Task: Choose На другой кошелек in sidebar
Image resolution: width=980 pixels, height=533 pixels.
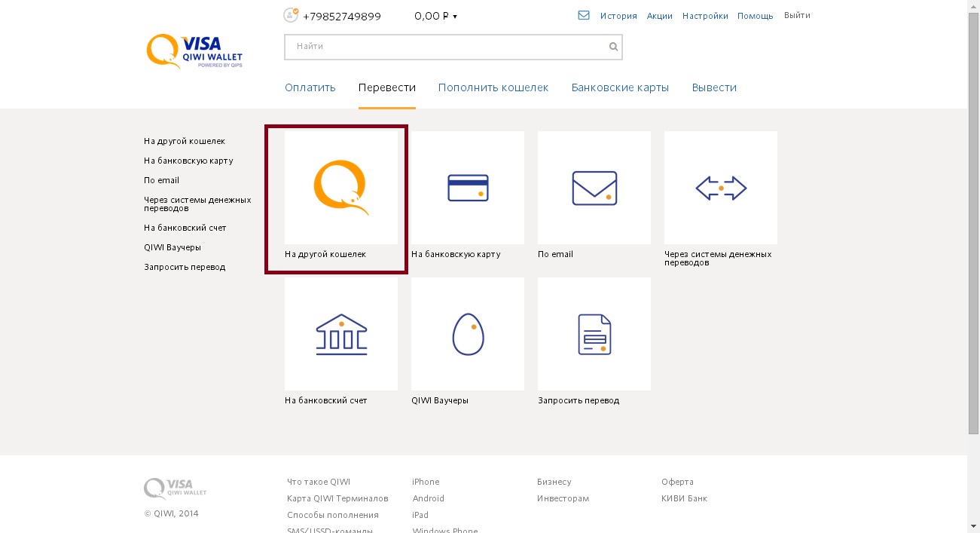Action: (x=185, y=141)
